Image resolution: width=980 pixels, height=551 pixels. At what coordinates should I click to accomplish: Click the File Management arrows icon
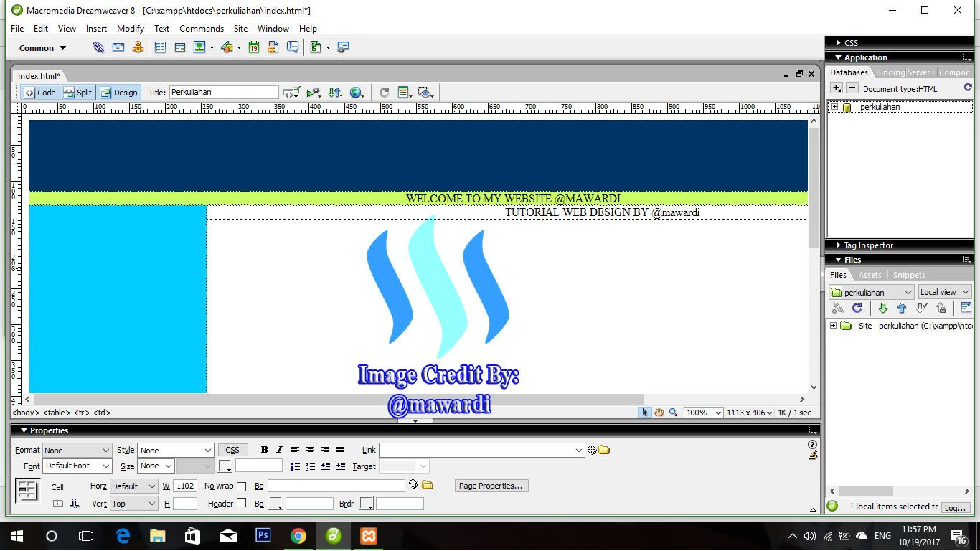(x=335, y=93)
